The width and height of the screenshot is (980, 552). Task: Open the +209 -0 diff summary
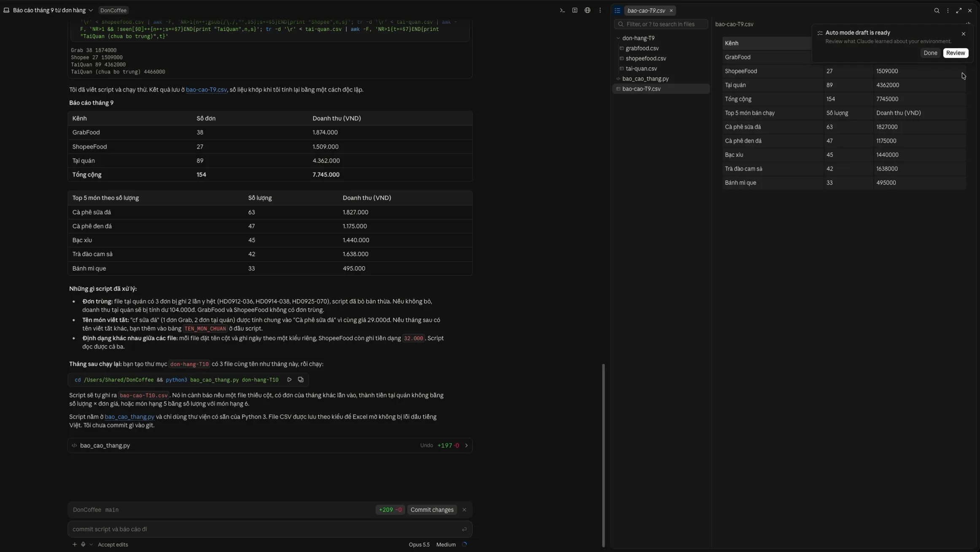pos(390,510)
